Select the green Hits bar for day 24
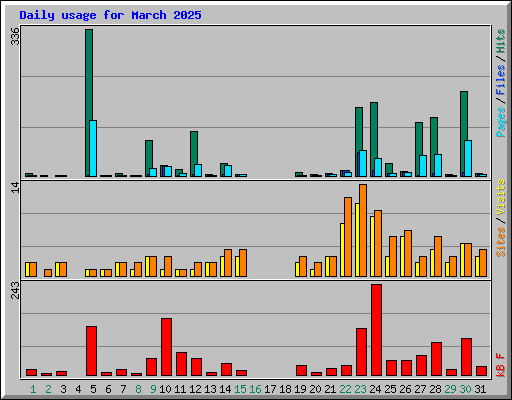Image resolution: width=512 pixels, height=400 pixels. (x=374, y=139)
